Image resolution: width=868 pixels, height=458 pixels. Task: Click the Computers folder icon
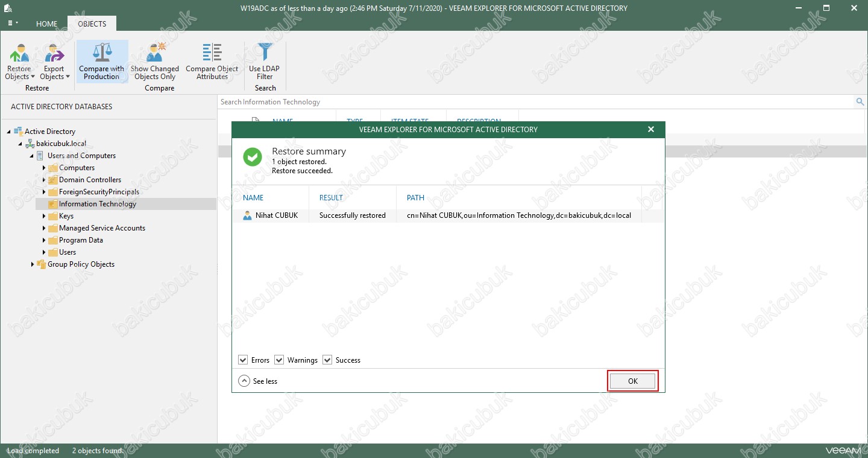tap(52, 168)
